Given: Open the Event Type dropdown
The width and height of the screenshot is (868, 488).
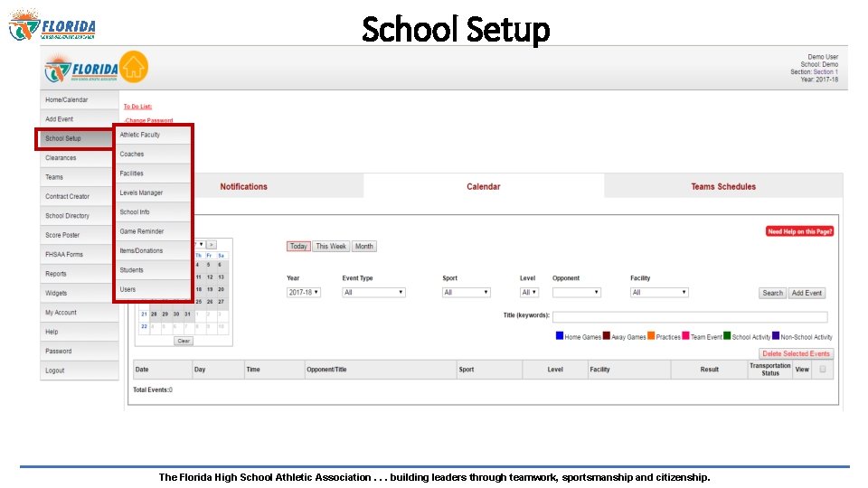Looking at the screenshot, I should coord(373,292).
